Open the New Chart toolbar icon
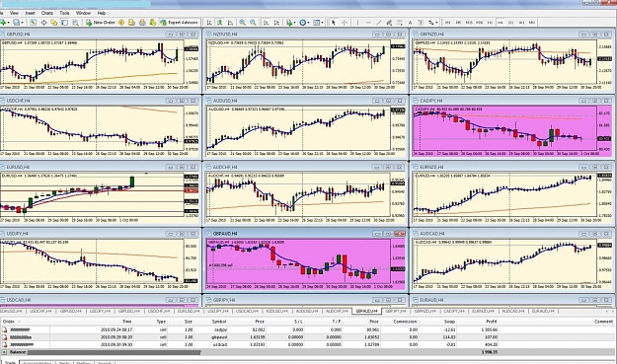 (3, 23)
